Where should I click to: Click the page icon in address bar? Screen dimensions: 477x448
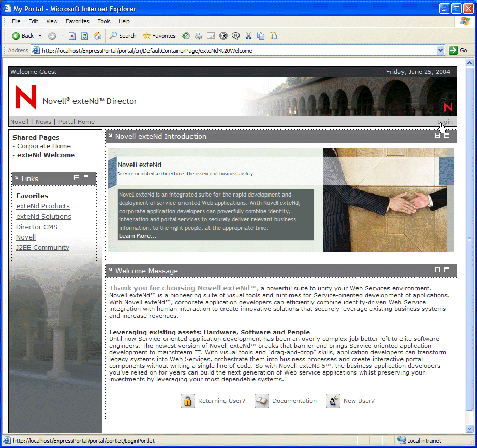[x=36, y=50]
